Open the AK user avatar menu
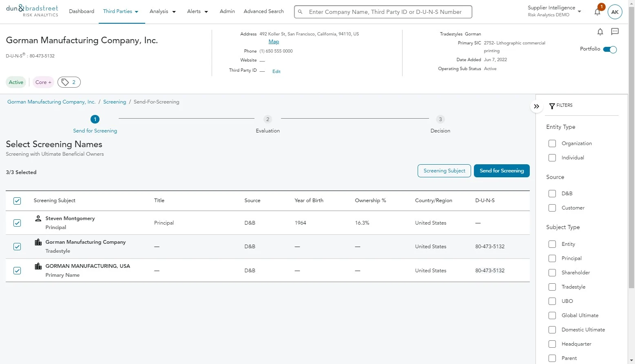Viewport: 635px width, 364px height. 615,12
